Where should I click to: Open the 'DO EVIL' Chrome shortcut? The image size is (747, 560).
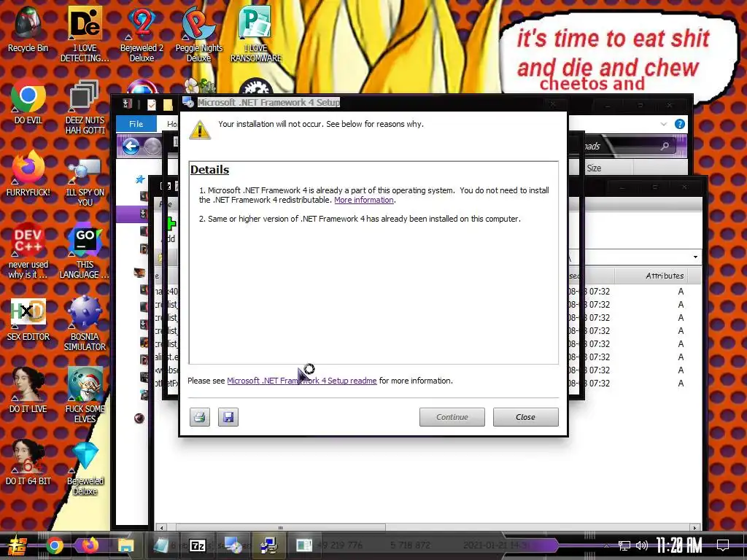point(28,102)
